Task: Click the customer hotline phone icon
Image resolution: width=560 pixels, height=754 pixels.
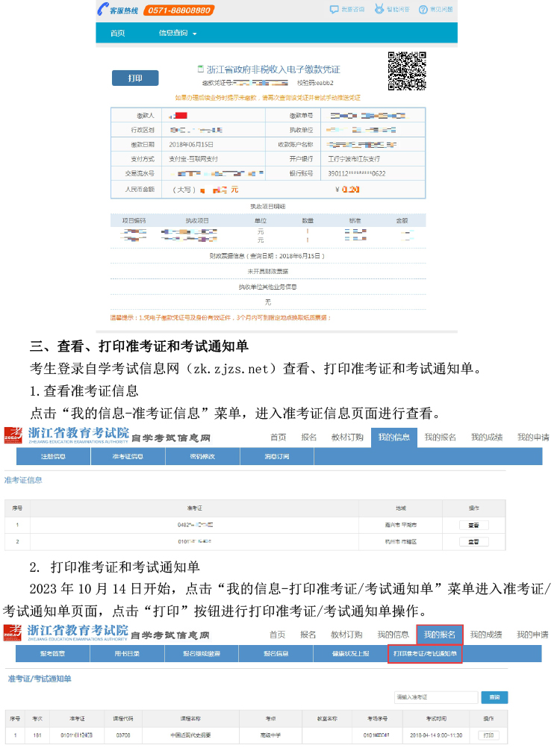Action: pyautogui.click(x=103, y=9)
